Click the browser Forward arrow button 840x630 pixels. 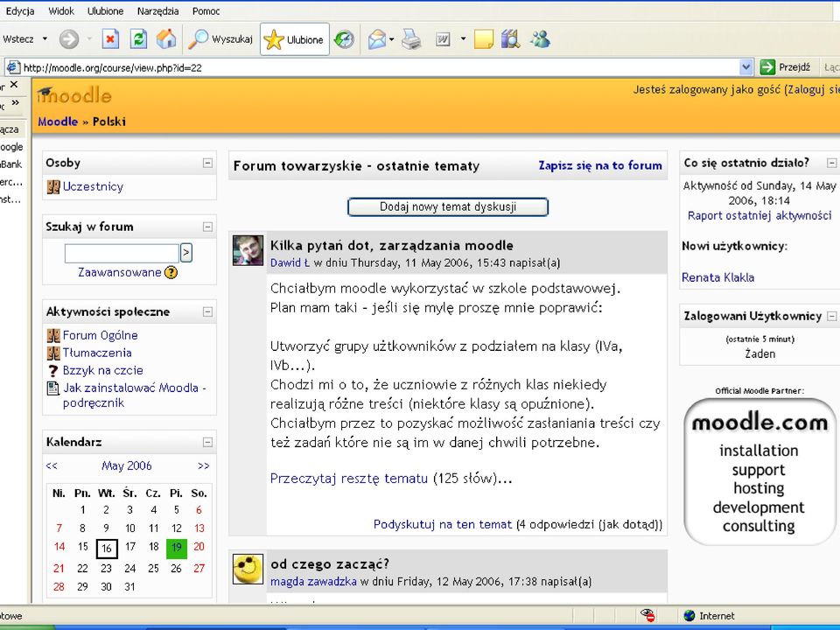[x=68, y=39]
